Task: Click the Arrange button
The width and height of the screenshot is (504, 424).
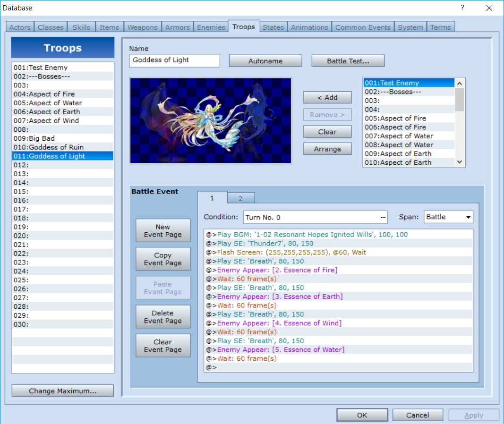Action: (x=327, y=149)
